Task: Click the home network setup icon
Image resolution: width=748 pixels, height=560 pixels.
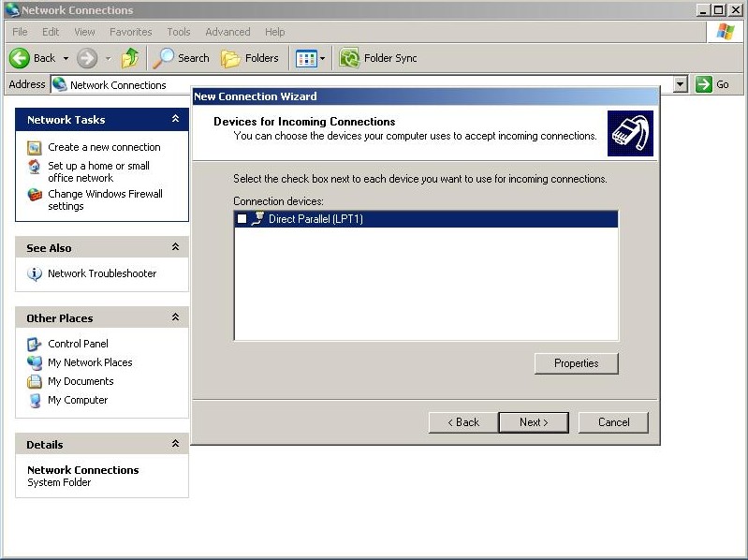Action: [35, 167]
